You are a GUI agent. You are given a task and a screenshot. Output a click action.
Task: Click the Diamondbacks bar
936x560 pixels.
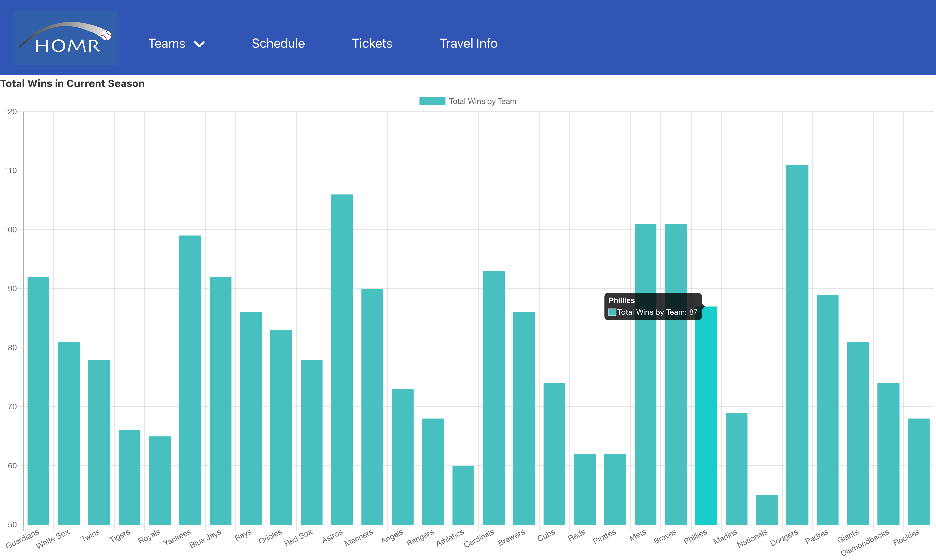889,454
